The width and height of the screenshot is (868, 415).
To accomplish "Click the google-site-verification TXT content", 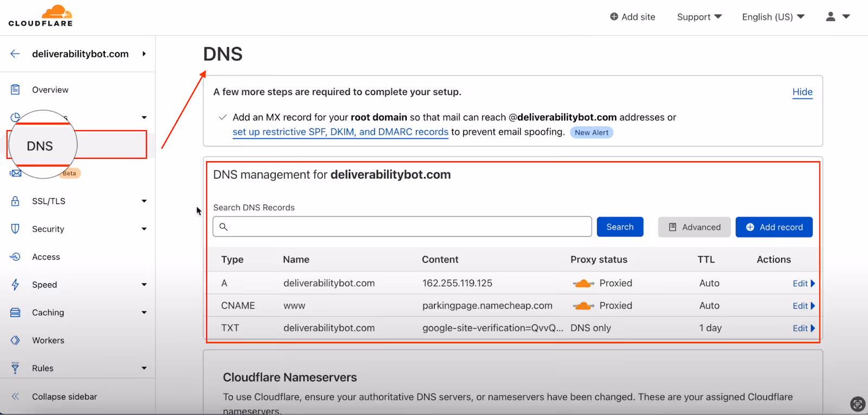I will pos(493,328).
